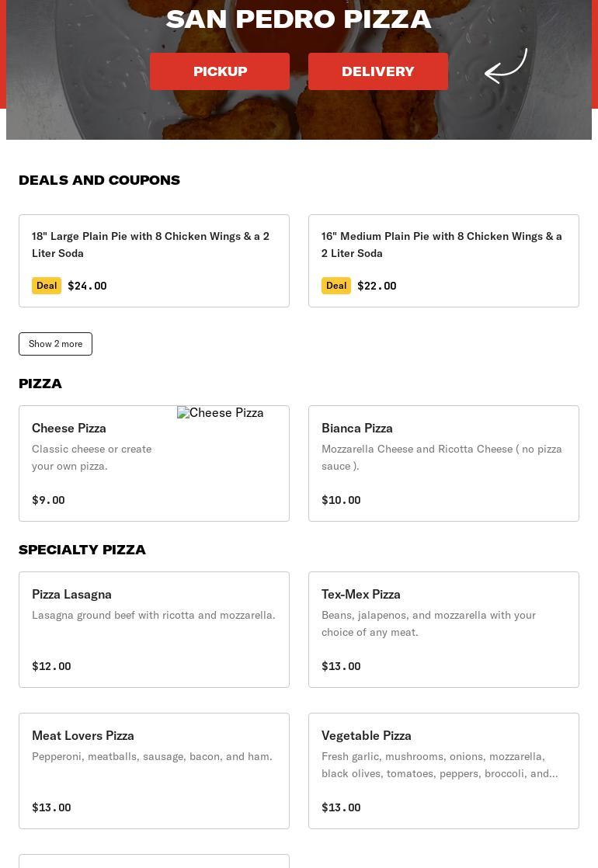The height and width of the screenshot is (868, 598).
Task: Click the white curved arrow icon
Action: click(506, 66)
